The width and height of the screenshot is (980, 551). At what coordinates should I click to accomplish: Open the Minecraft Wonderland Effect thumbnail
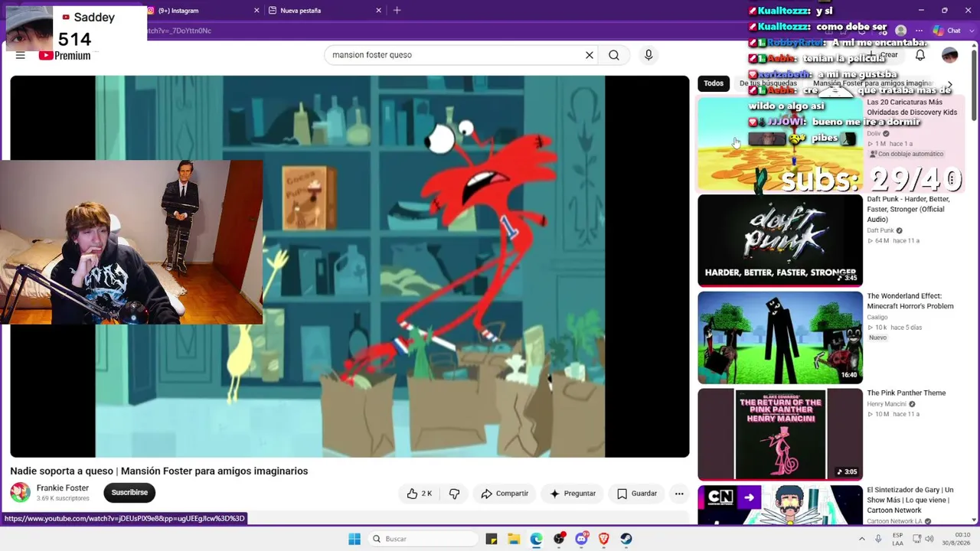point(780,337)
